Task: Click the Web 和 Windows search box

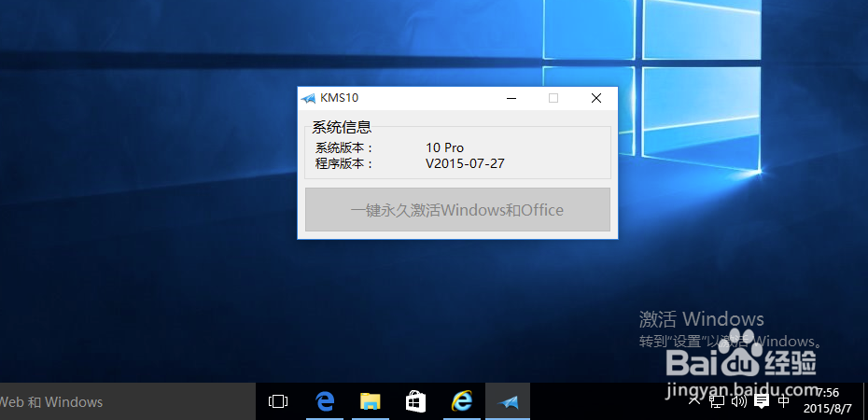Action: point(127,401)
